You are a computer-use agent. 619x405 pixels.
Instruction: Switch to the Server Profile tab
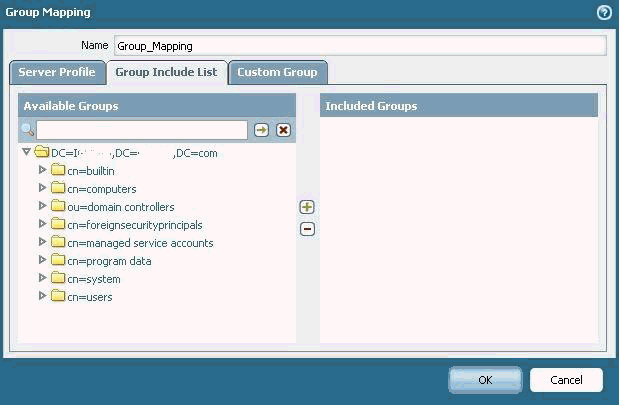point(57,72)
